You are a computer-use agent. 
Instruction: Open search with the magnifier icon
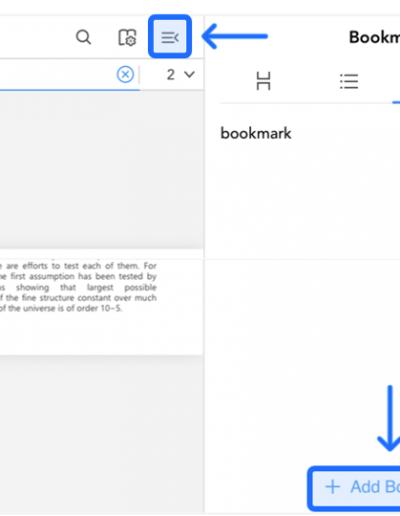point(83,37)
